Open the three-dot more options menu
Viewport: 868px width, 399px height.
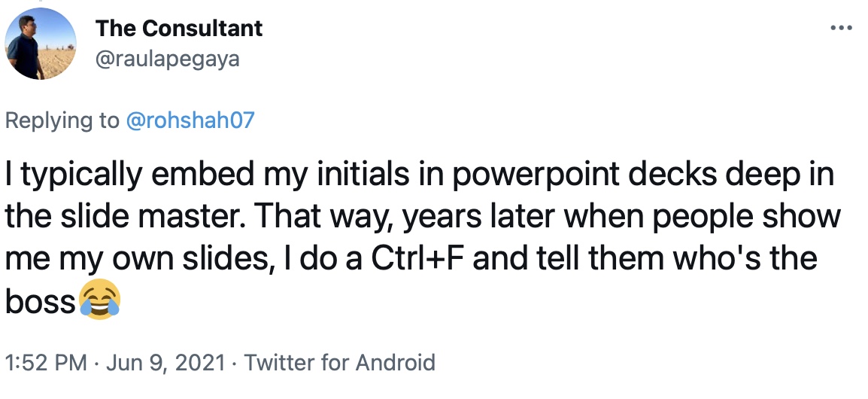pos(841,27)
